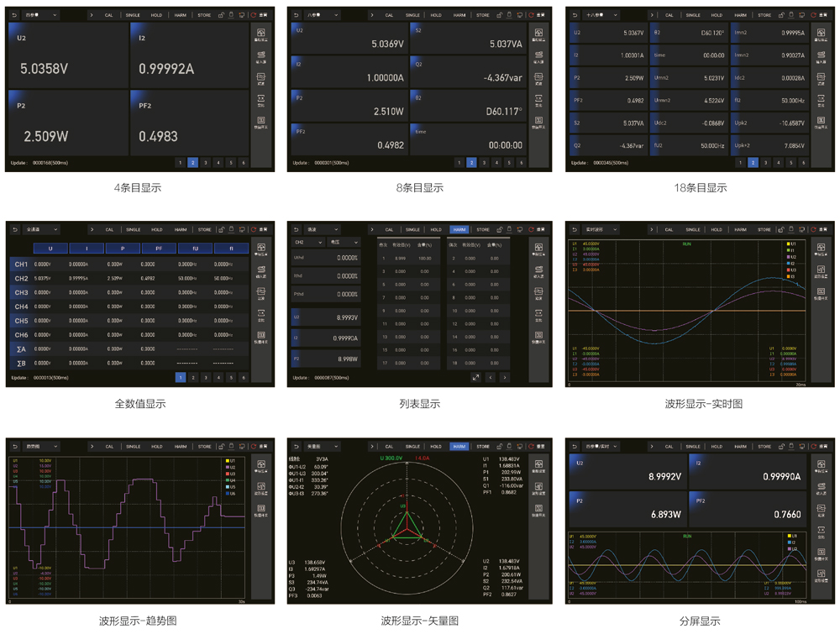Open display mode dropdown in split-screen display
This screenshot has height=634, width=840.
click(597, 447)
